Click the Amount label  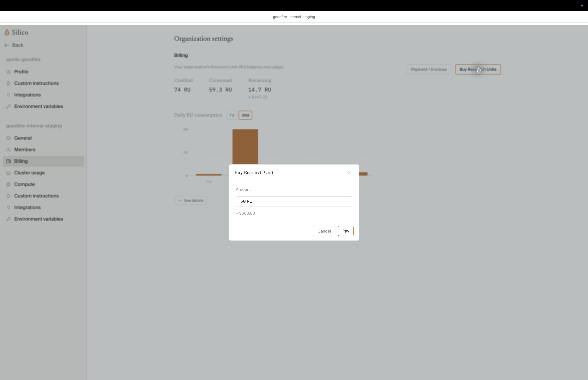pyautogui.click(x=243, y=189)
